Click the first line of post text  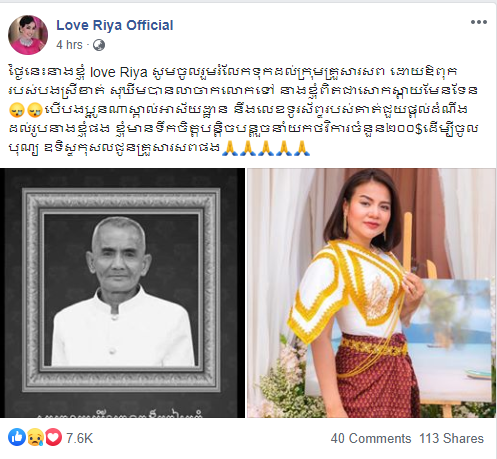coord(233,72)
